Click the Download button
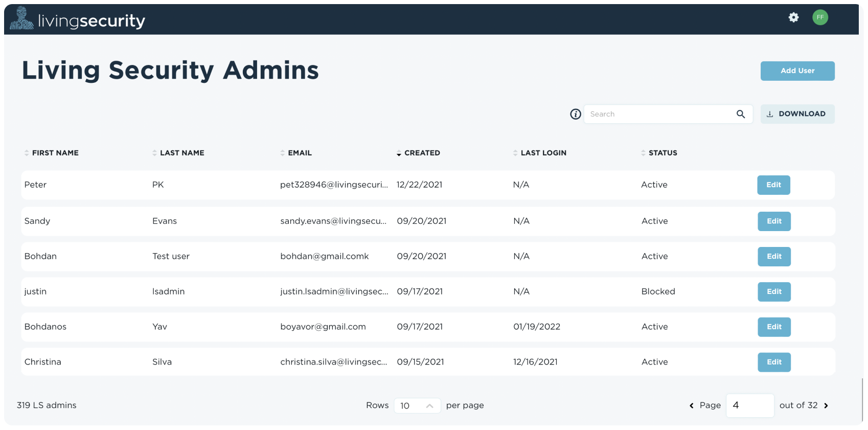 [x=797, y=114]
